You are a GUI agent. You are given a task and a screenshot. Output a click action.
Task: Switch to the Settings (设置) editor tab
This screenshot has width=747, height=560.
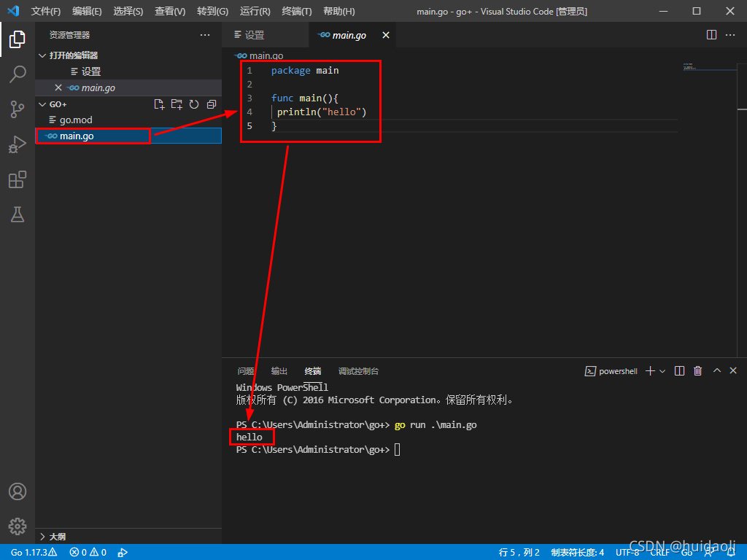pos(266,35)
